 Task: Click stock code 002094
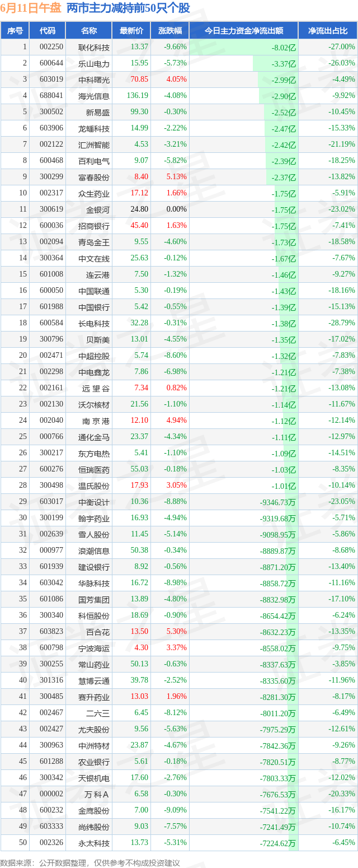[51, 242]
